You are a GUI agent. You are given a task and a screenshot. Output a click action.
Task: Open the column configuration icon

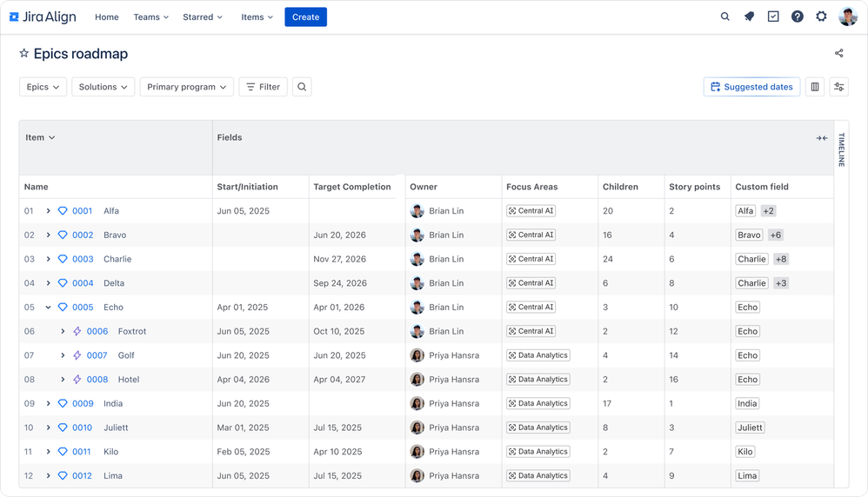(x=815, y=87)
